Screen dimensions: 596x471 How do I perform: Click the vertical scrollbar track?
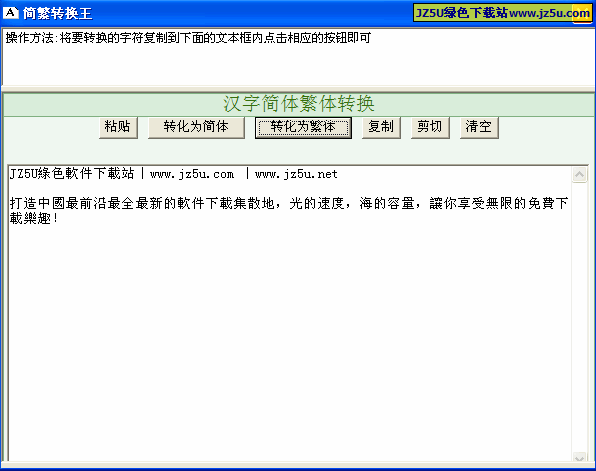tap(579, 317)
